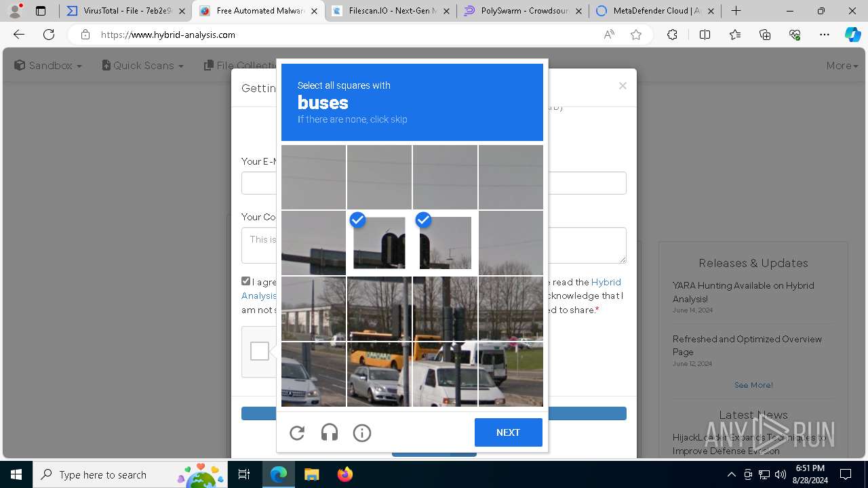Toggle split screen view
Screen dimensions: 868x488
[x=705, y=35]
